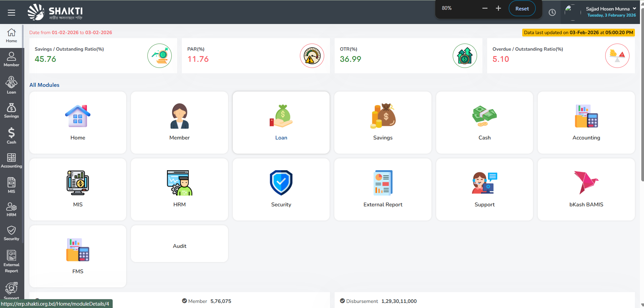The height and width of the screenshot is (308, 644).
Task: Open the bKash BAMIS module card
Action: 586,189
